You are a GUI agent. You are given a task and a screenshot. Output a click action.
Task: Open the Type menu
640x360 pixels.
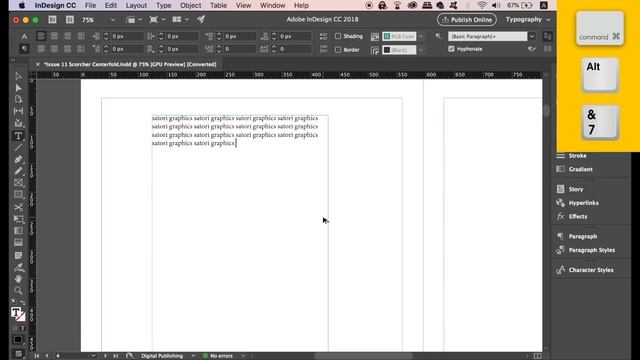(x=164, y=5)
